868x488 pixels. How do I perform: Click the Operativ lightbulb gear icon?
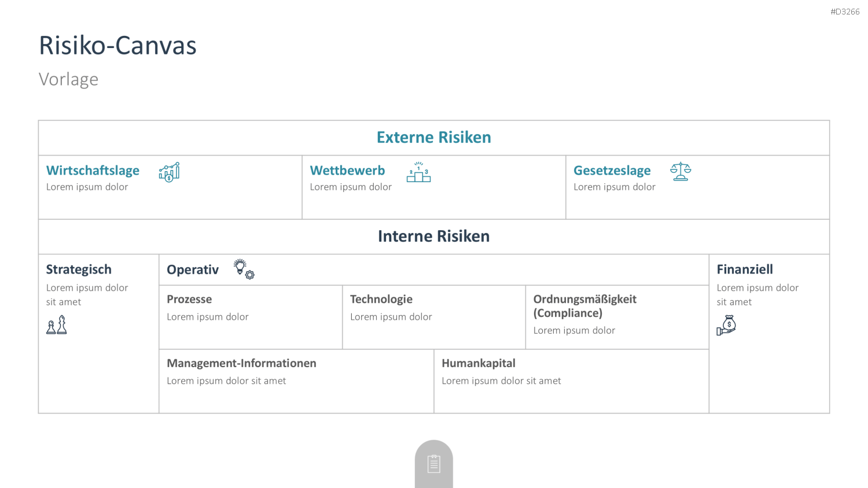pos(244,269)
